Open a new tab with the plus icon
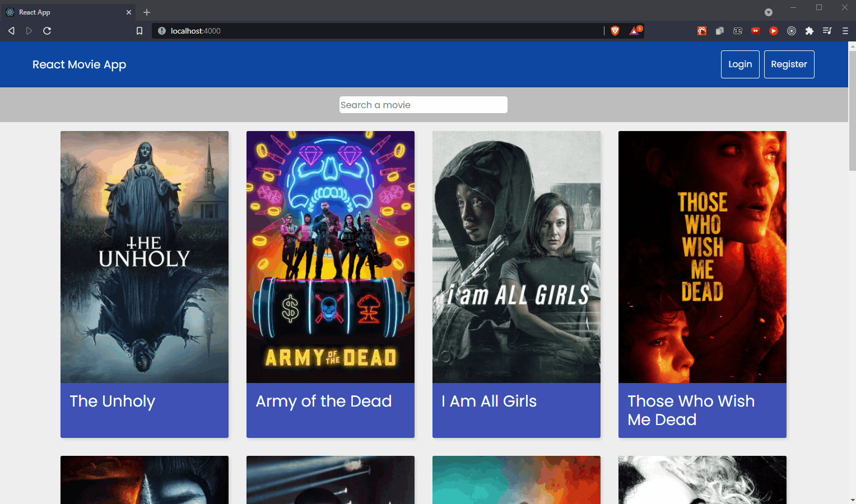856x504 pixels. [x=147, y=12]
